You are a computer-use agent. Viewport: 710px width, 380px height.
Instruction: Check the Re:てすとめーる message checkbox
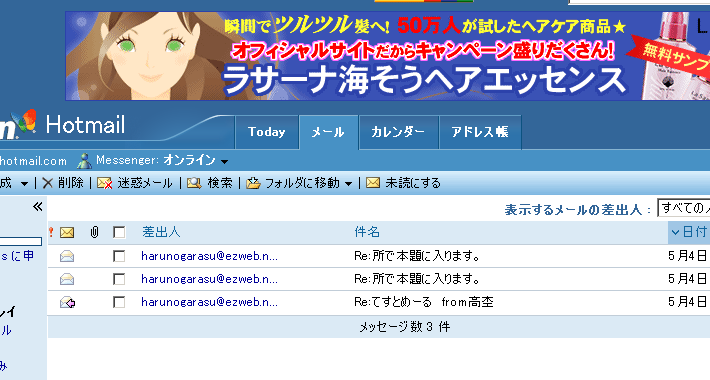[x=119, y=302]
